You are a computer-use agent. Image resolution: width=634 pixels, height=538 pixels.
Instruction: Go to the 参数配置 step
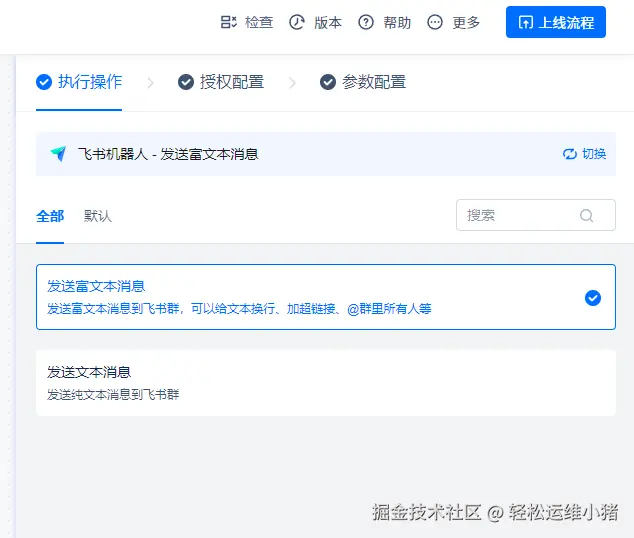363,82
